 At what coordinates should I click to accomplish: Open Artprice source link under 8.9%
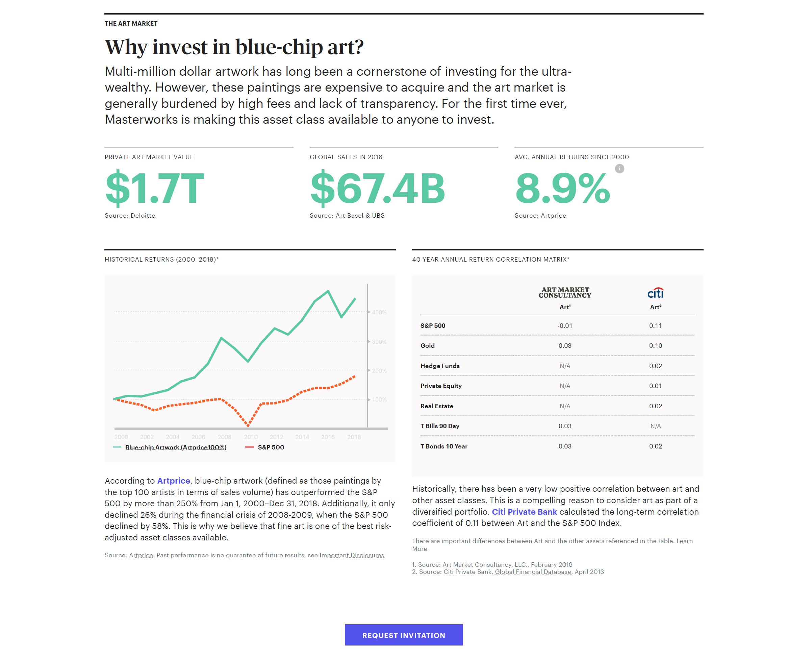coord(553,215)
